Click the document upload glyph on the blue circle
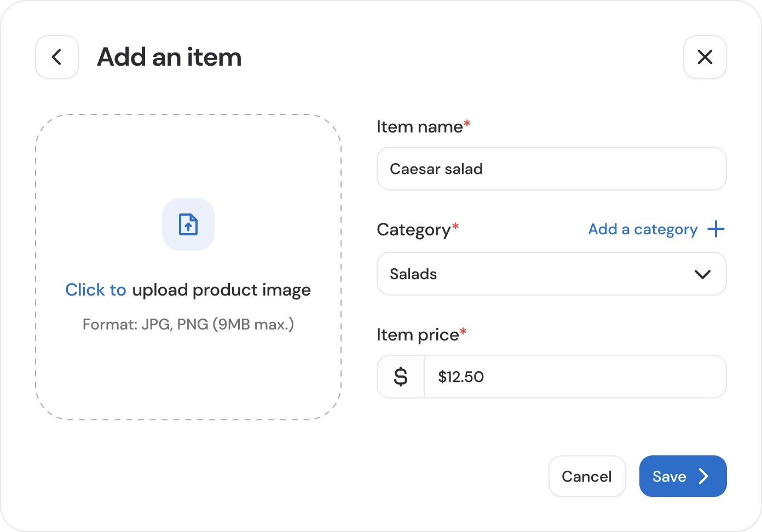This screenshot has height=532, width=762. [188, 224]
